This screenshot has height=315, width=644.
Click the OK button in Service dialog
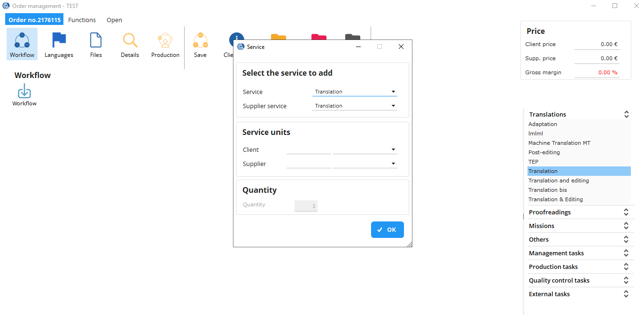click(x=387, y=230)
